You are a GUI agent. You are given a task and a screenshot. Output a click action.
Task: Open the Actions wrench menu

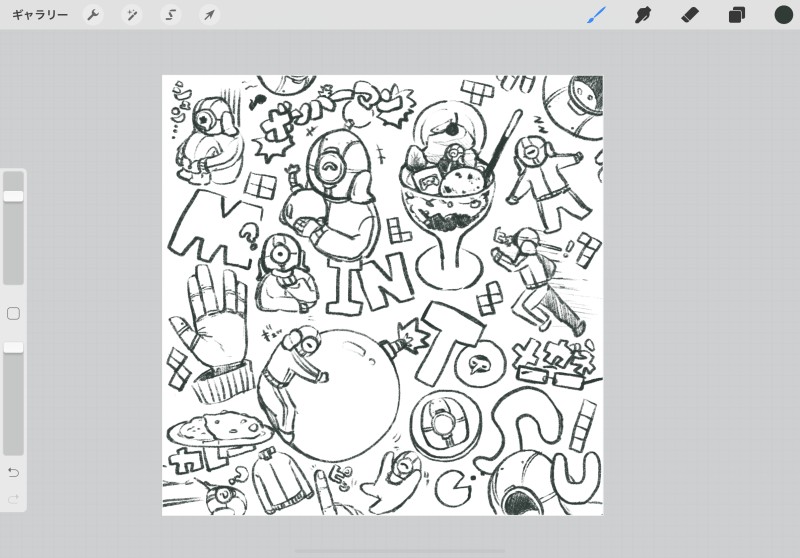pos(93,15)
